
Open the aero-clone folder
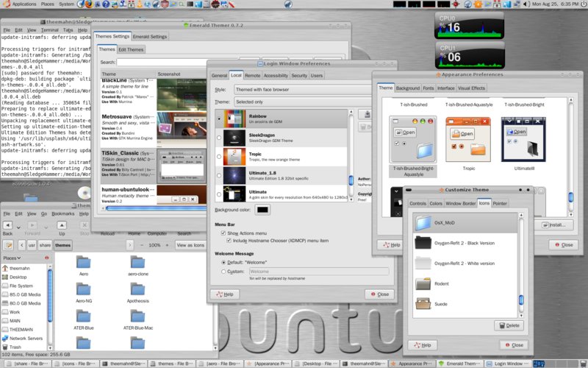[137, 266]
